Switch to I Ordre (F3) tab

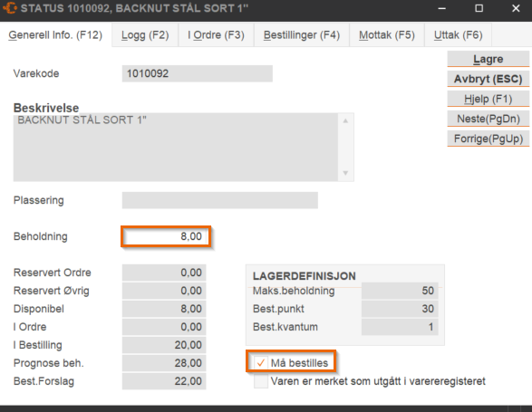216,35
